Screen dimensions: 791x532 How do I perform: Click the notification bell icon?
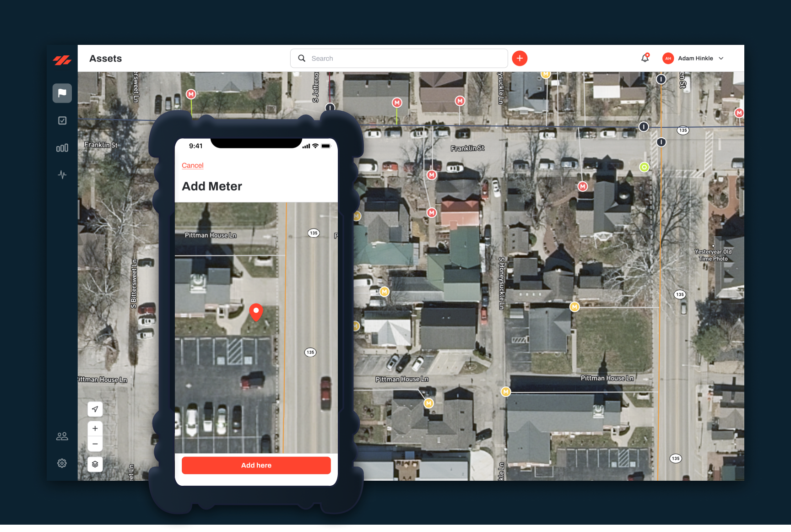(645, 58)
